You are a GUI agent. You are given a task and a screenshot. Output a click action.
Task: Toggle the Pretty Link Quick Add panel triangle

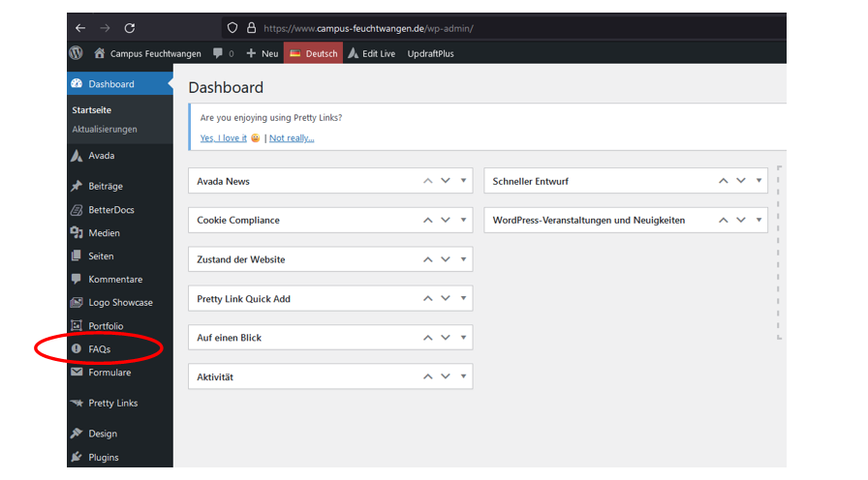[x=463, y=298]
